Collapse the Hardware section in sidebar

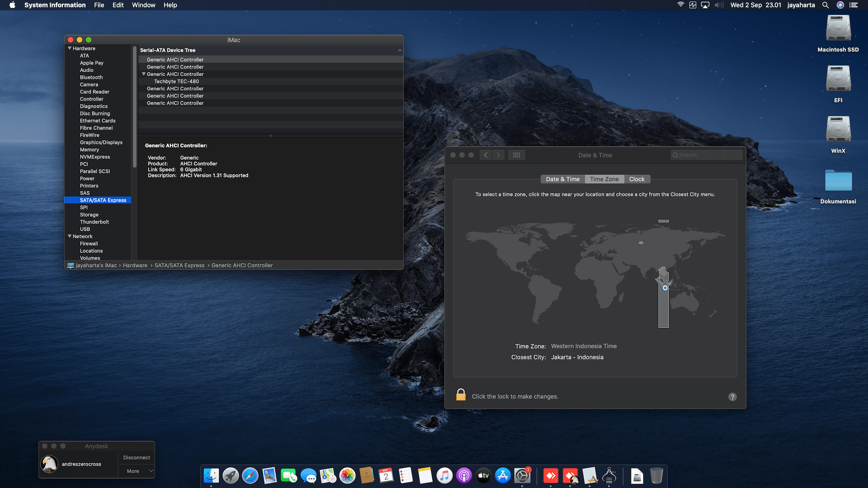pyautogui.click(x=70, y=48)
